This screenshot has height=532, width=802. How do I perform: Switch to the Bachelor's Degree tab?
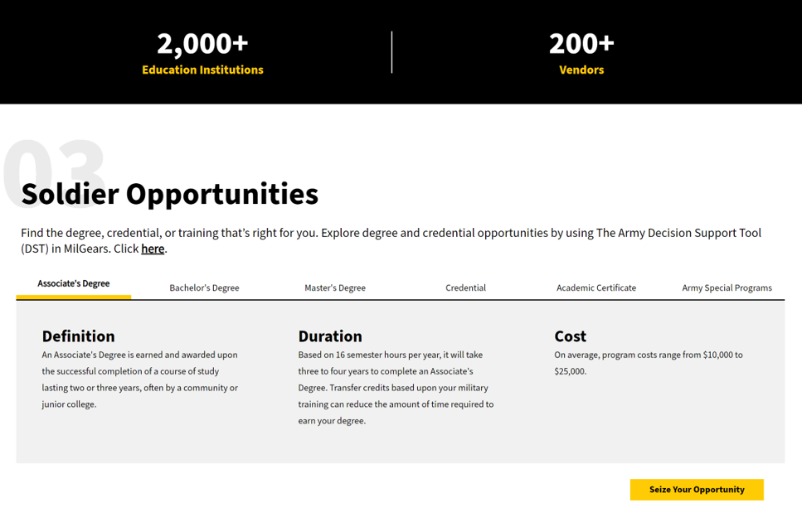[x=204, y=288]
